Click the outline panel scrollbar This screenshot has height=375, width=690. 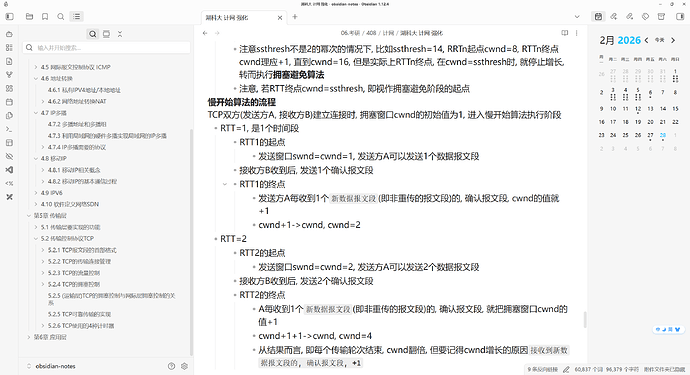[191, 242]
